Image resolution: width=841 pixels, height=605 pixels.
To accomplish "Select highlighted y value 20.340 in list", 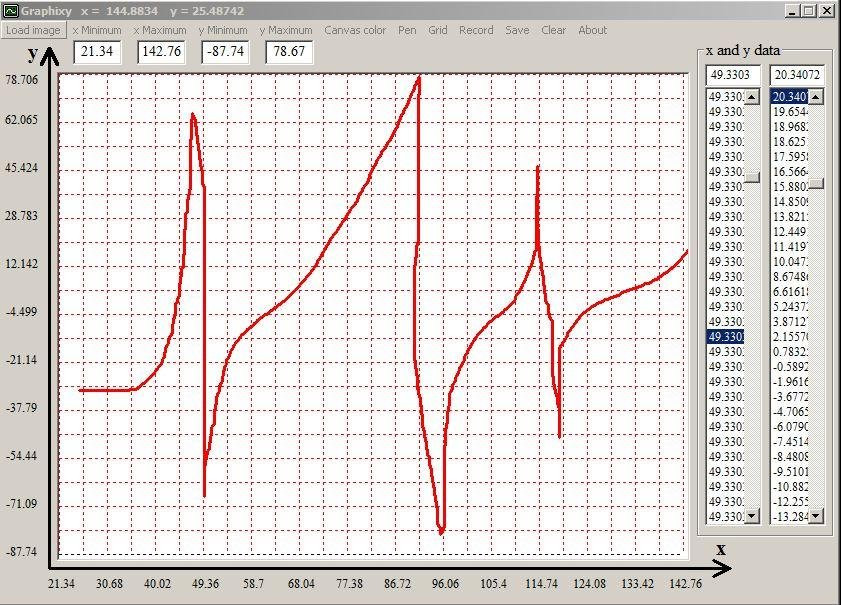I will [790, 97].
